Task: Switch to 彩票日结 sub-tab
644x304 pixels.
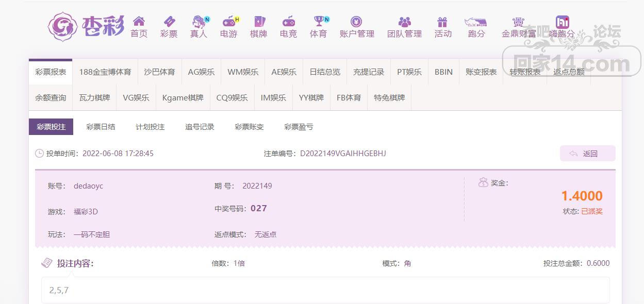Action: tap(101, 127)
